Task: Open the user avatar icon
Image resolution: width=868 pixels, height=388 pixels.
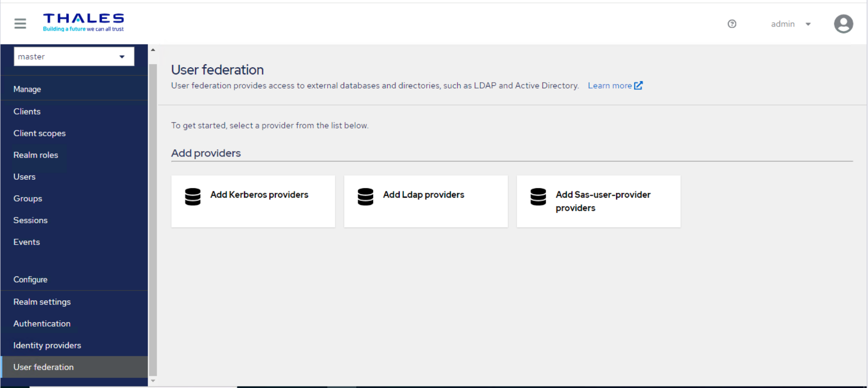Action: click(x=843, y=24)
